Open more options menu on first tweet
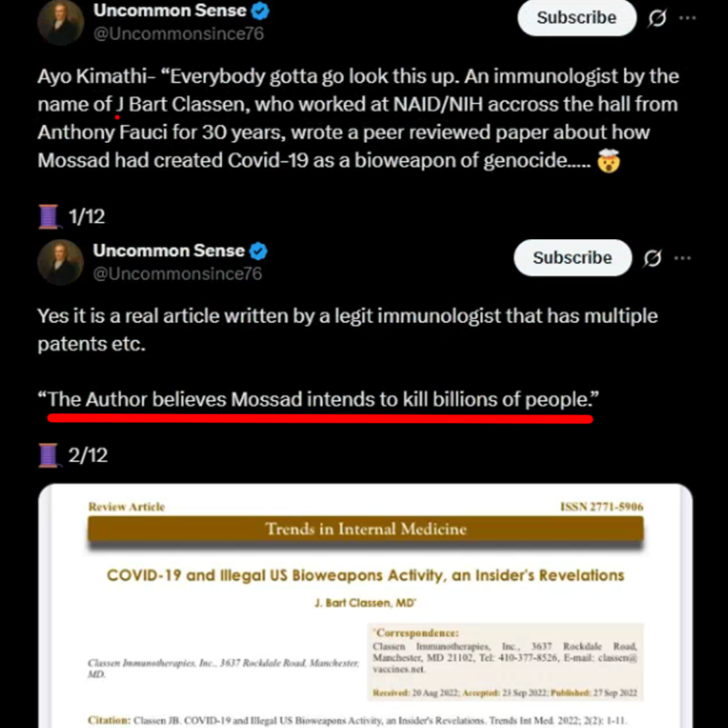The width and height of the screenshot is (728, 728). 688,18
